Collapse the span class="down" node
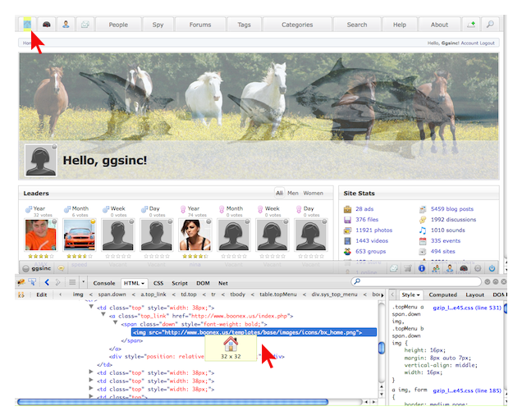 [116, 323]
